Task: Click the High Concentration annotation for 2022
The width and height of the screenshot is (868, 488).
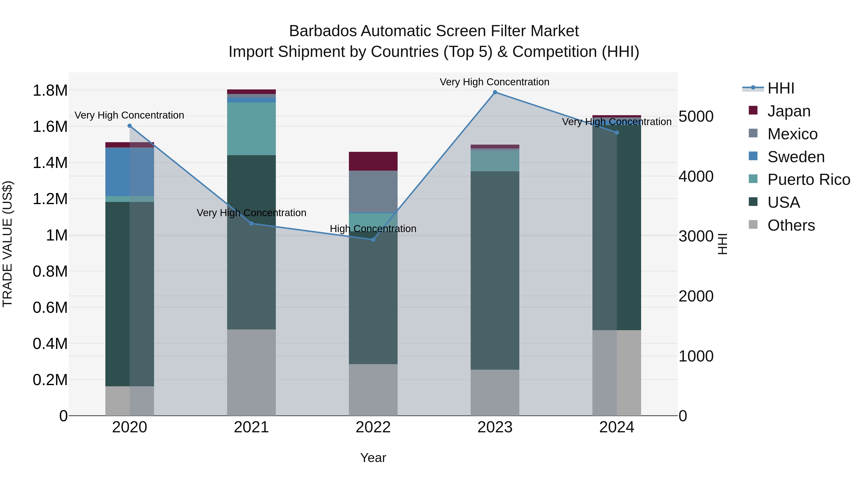Action: 373,229
